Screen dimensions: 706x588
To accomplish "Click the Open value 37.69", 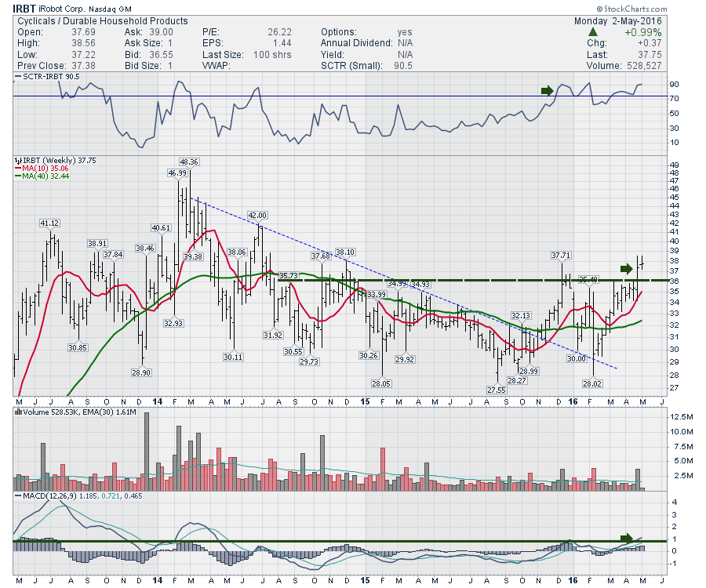I will coord(83,32).
